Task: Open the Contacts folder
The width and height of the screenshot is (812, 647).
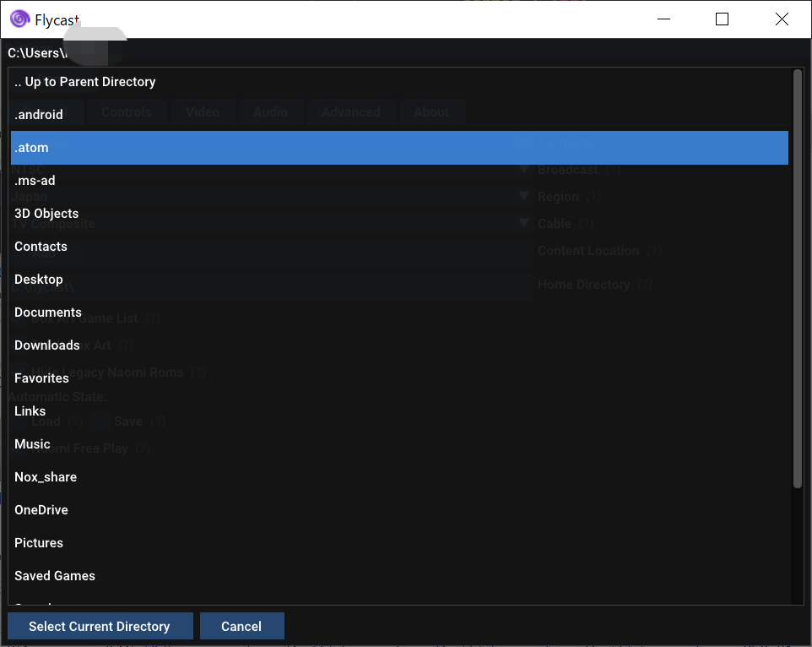Action: [x=399, y=247]
